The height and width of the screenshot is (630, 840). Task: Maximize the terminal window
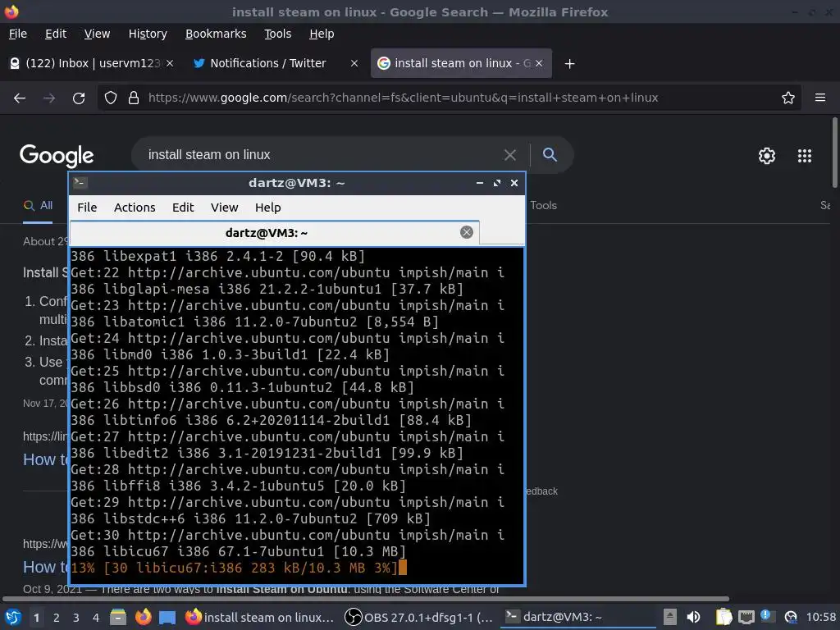tap(496, 183)
